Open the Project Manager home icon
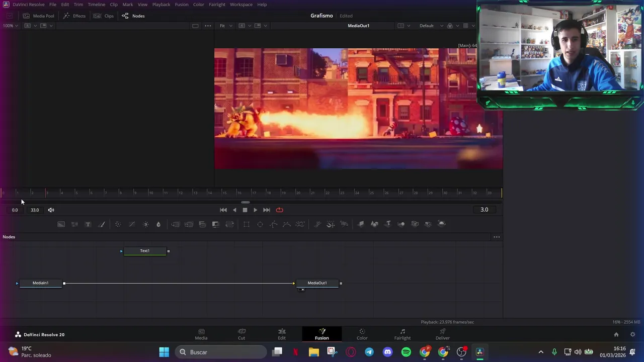The width and height of the screenshot is (644, 362). [616, 334]
